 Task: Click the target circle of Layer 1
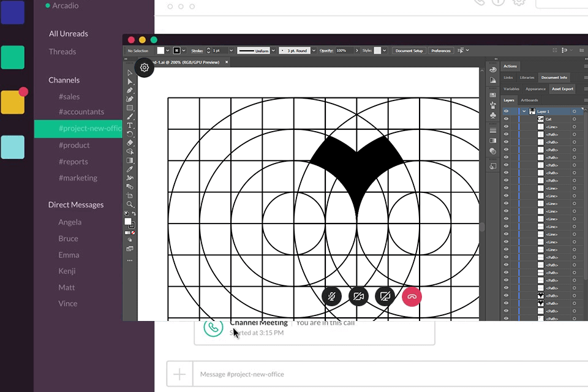coord(574,111)
